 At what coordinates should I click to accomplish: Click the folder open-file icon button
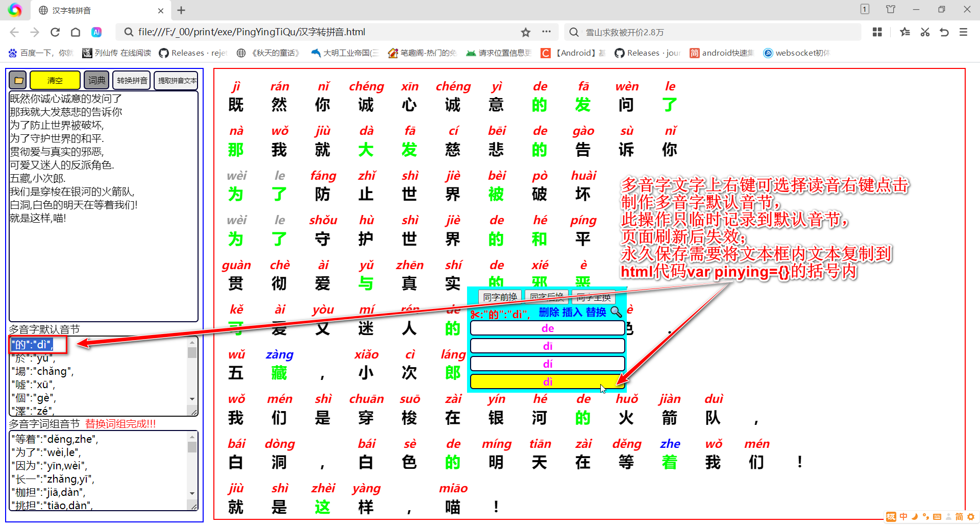click(x=18, y=80)
